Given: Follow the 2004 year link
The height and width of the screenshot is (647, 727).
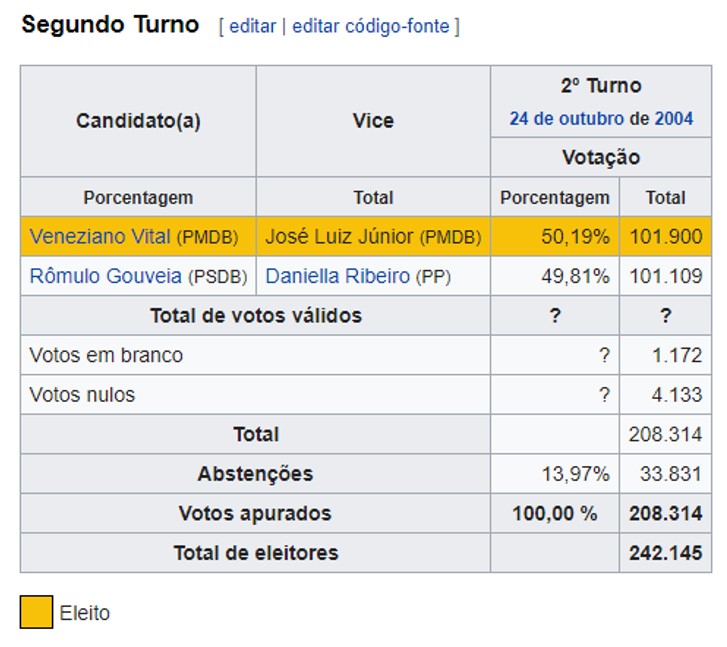Looking at the screenshot, I should [674, 119].
